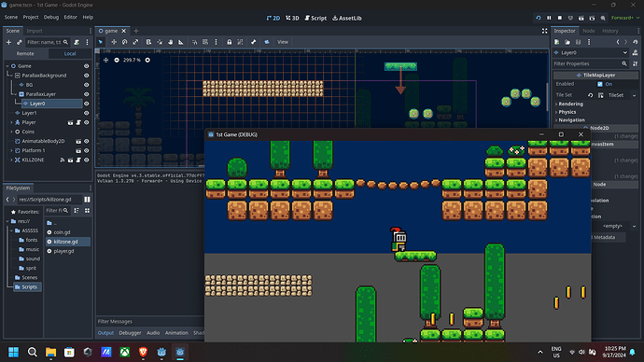Attach a script to the selected node
Viewport: 644px width, 362px height.
(x=77, y=42)
